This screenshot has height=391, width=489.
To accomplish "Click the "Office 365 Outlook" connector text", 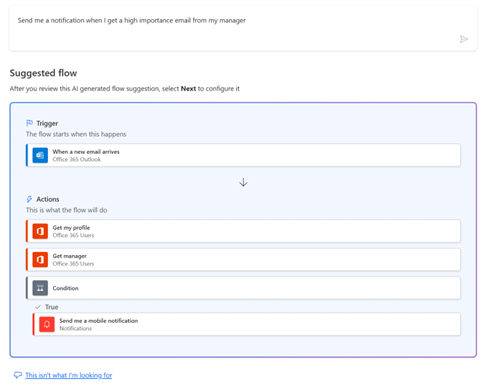I will click(x=77, y=160).
